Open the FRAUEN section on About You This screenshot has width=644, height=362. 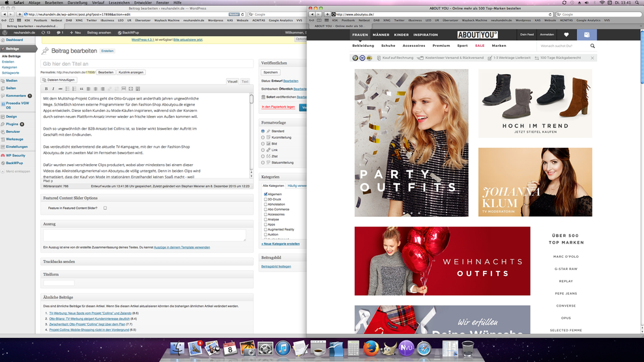360,35
